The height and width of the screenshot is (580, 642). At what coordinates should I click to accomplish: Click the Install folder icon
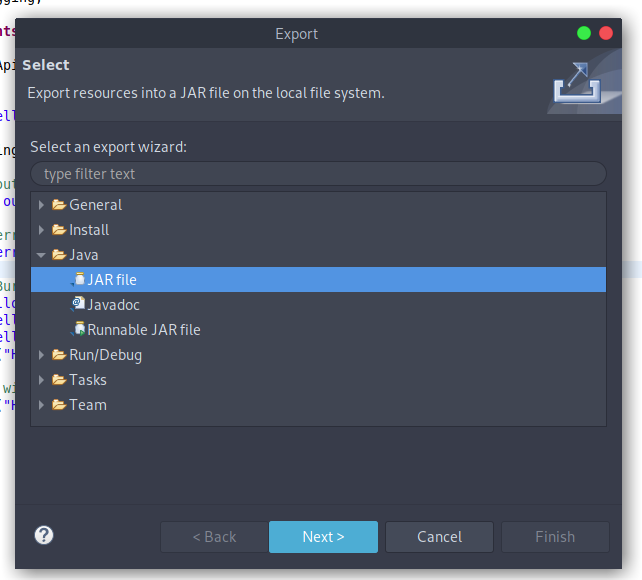tap(59, 230)
